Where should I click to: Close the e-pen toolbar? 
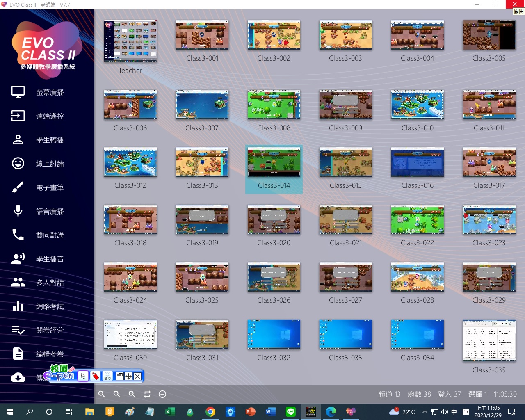pos(137,376)
